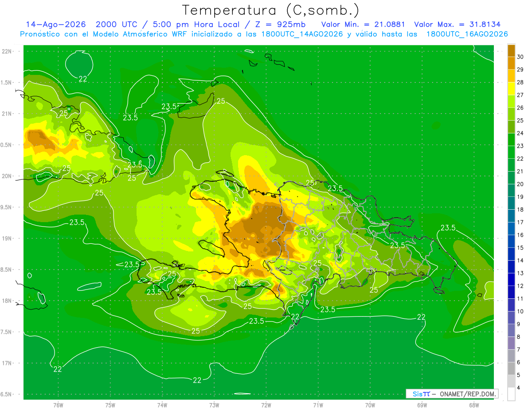This screenshot has height=411, width=532.
Task: Click the '14-Ago-2026' date text
Action: (56, 24)
